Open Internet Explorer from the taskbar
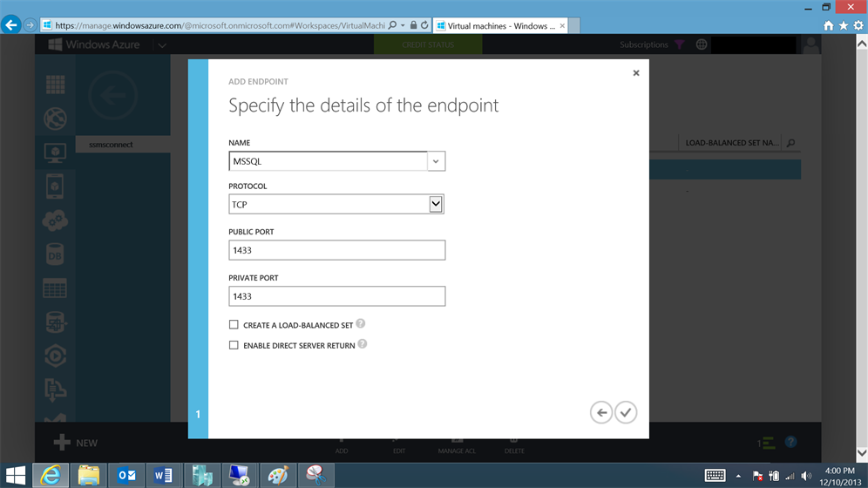The height and width of the screenshot is (488, 868). [x=51, y=475]
